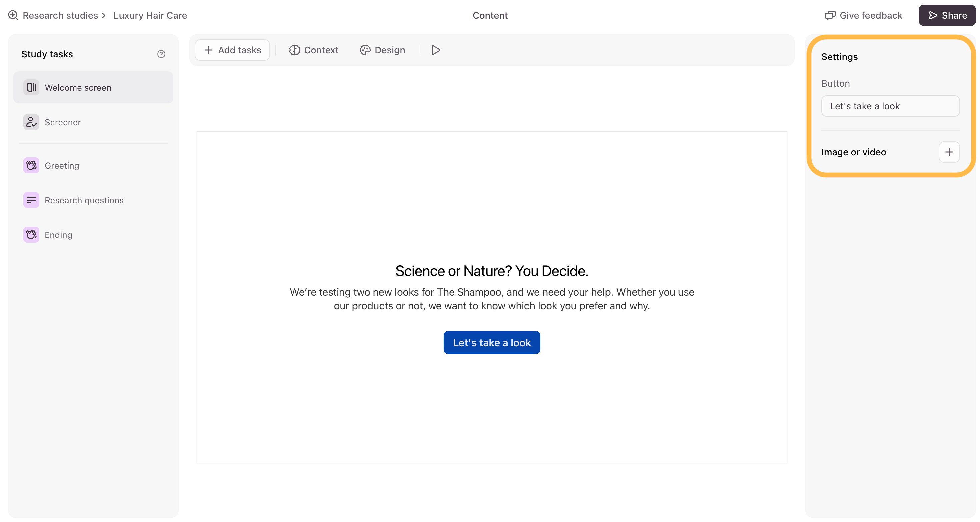Viewport: 980px width, 522px height.
Task: Click the Science or Nature heading text
Action: pos(492,271)
